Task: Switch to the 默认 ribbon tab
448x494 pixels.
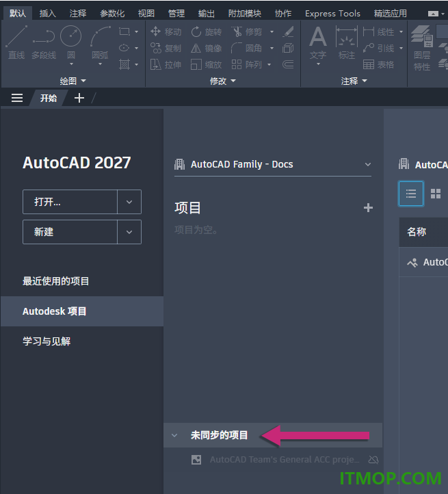Action: (x=18, y=13)
